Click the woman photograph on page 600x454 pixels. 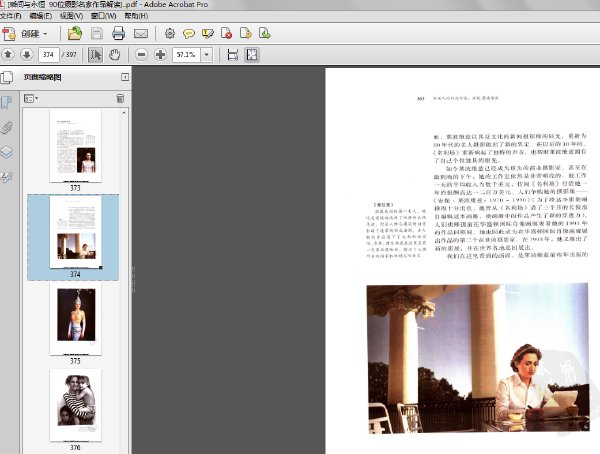[x=478, y=358]
